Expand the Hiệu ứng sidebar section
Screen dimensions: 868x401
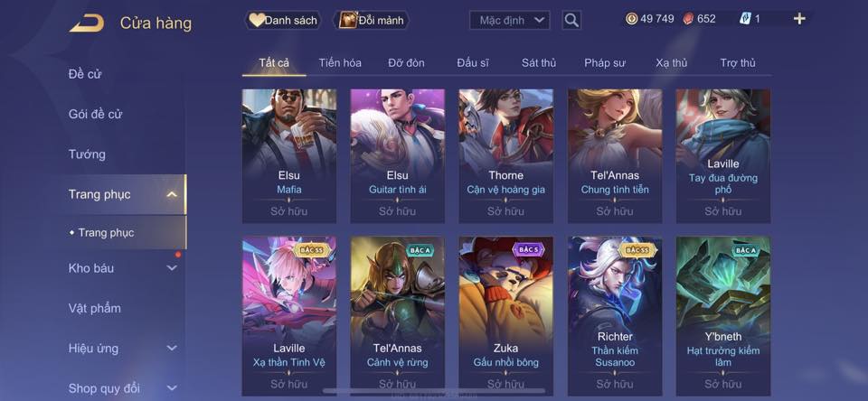(172, 349)
